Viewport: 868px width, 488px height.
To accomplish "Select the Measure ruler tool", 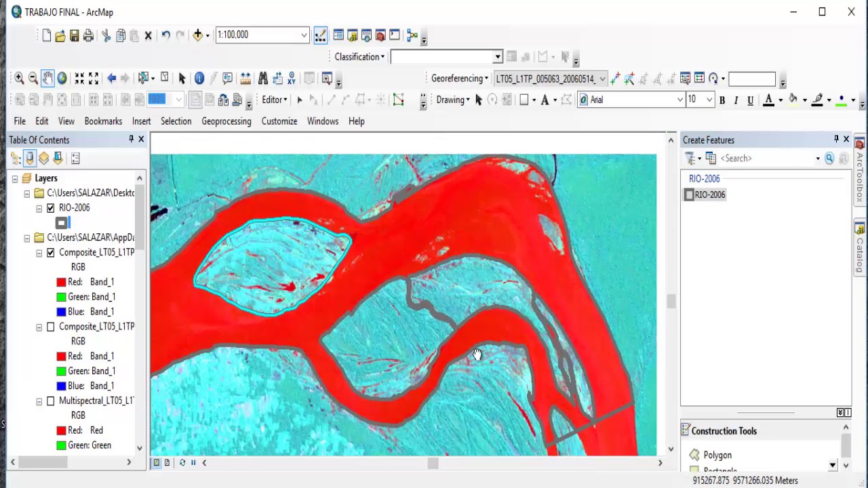I will coord(245,79).
